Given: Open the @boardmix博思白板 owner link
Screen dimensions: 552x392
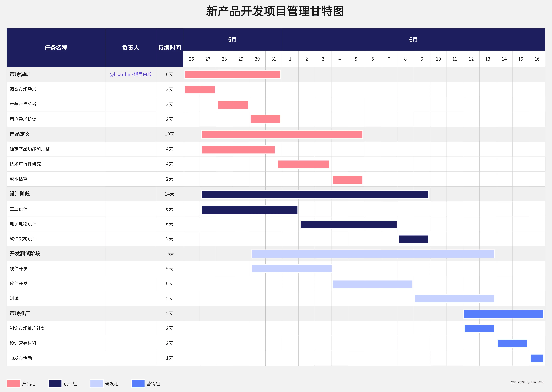Looking at the screenshot, I should [x=131, y=74].
